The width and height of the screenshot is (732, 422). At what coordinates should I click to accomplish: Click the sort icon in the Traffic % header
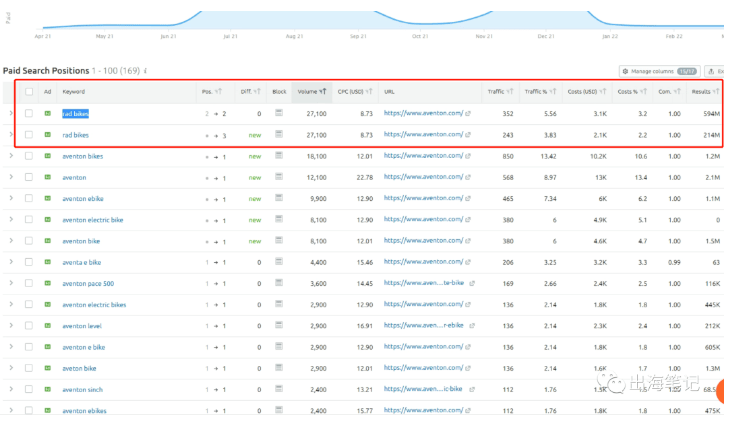553,91
